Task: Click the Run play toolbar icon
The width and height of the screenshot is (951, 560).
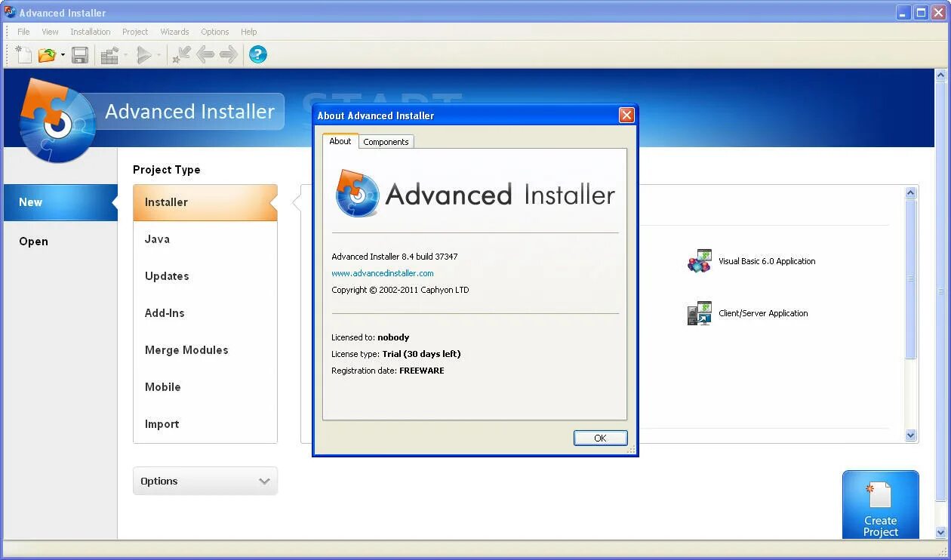Action: tap(143, 54)
